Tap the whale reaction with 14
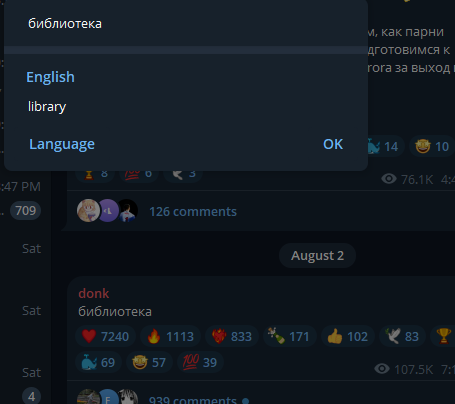 [x=382, y=146]
